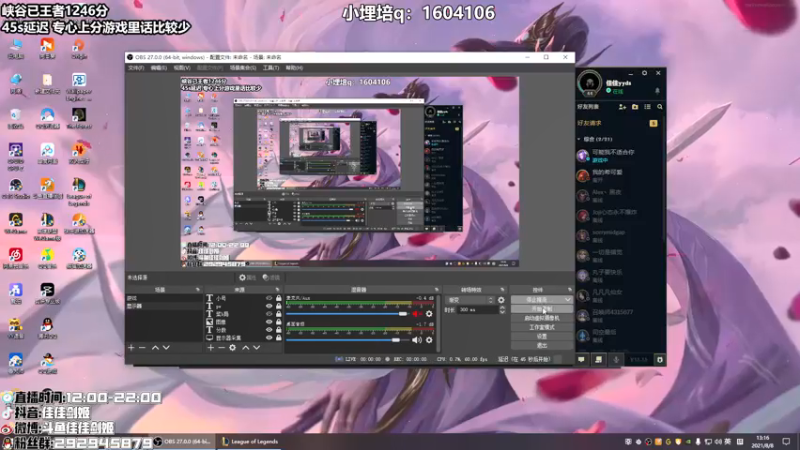800x450 pixels.
Task: Click the 启动虚拟摄像机 button
Action: tap(541, 318)
